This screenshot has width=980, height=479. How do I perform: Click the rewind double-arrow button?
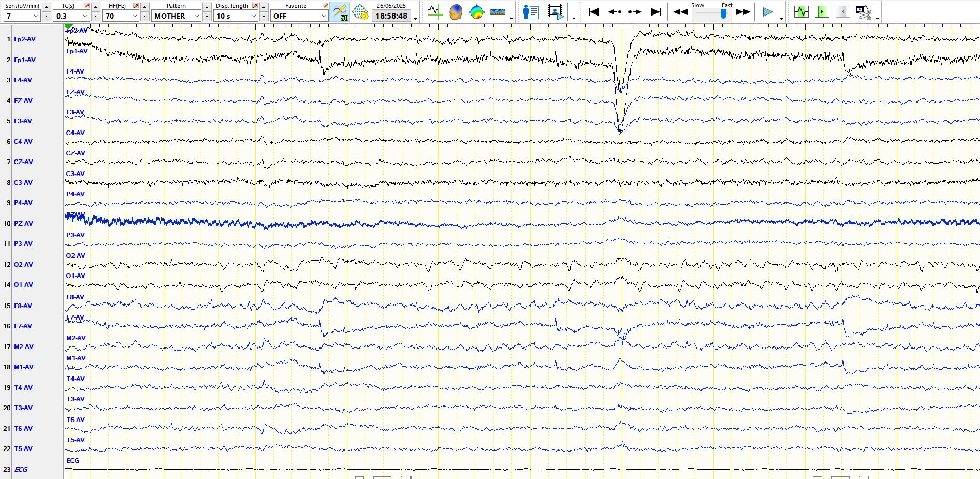point(680,12)
